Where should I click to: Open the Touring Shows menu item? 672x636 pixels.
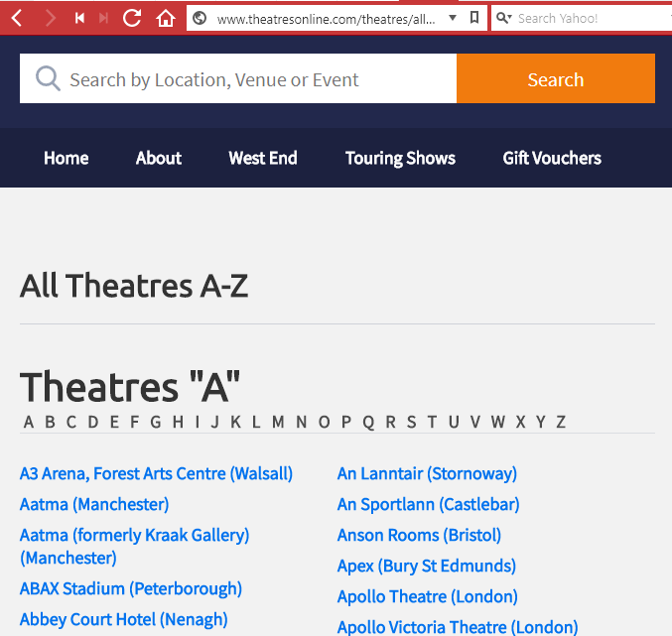[400, 158]
